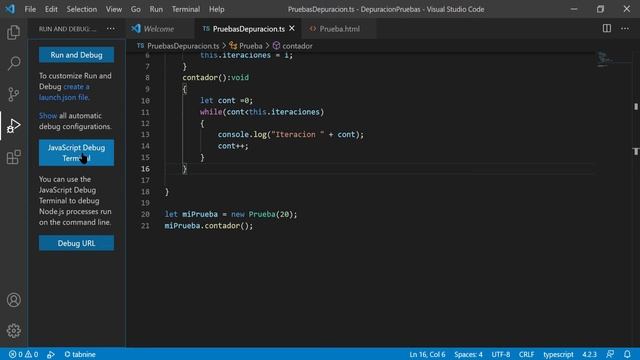Click the Run and Debug button
This screenshot has width=640, height=360.
(76, 55)
